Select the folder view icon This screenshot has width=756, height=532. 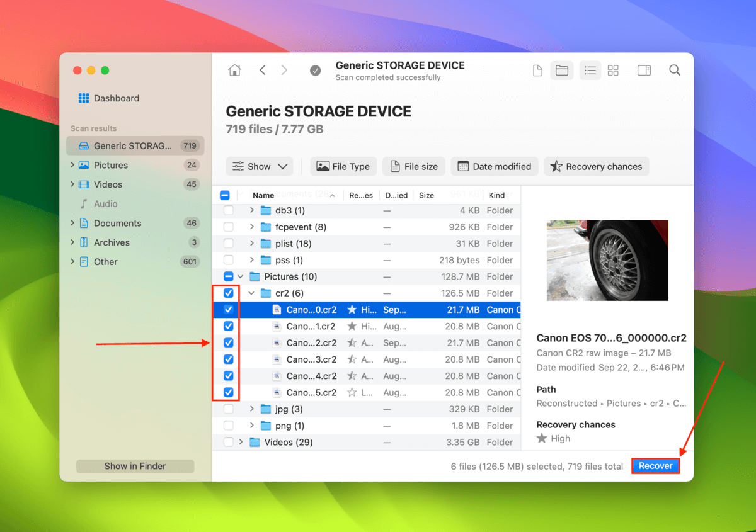pyautogui.click(x=562, y=70)
